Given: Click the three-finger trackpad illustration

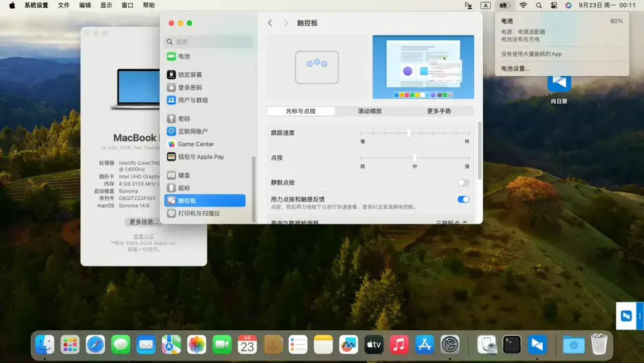Looking at the screenshot, I should point(317,67).
